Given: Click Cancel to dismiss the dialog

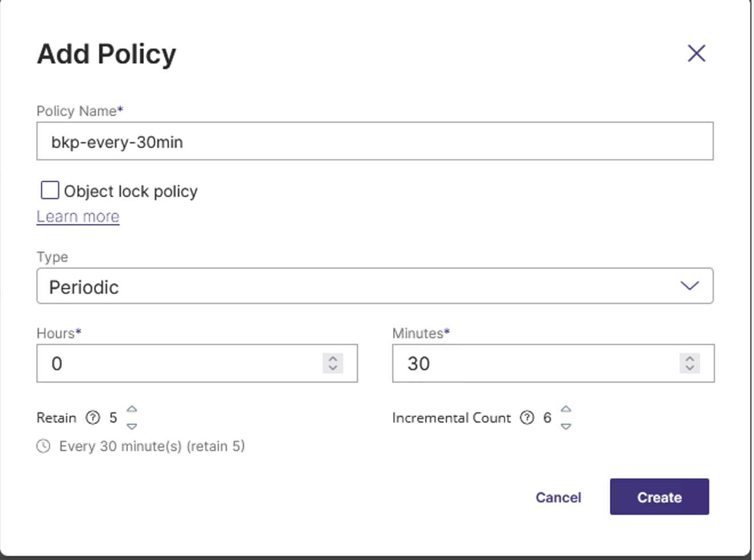Looking at the screenshot, I should pyautogui.click(x=558, y=497).
